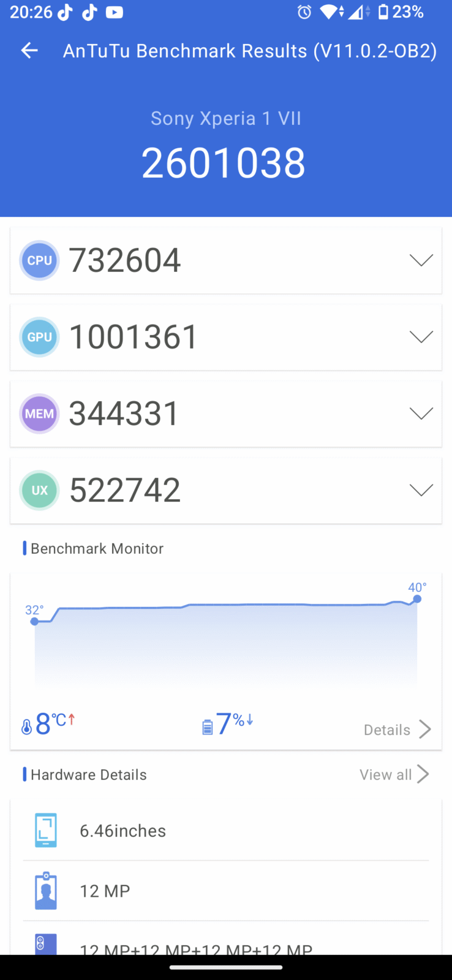Open View all hardware details
The width and height of the screenshot is (452, 980).
(x=394, y=775)
